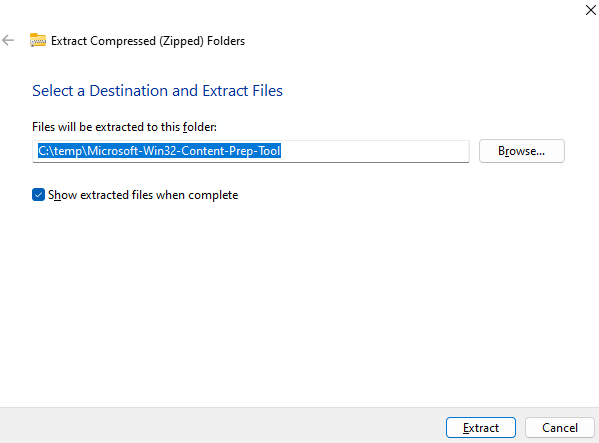The height and width of the screenshot is (443, 599).
Task: Click inside the destination folder path field
Action: [251, 151]
